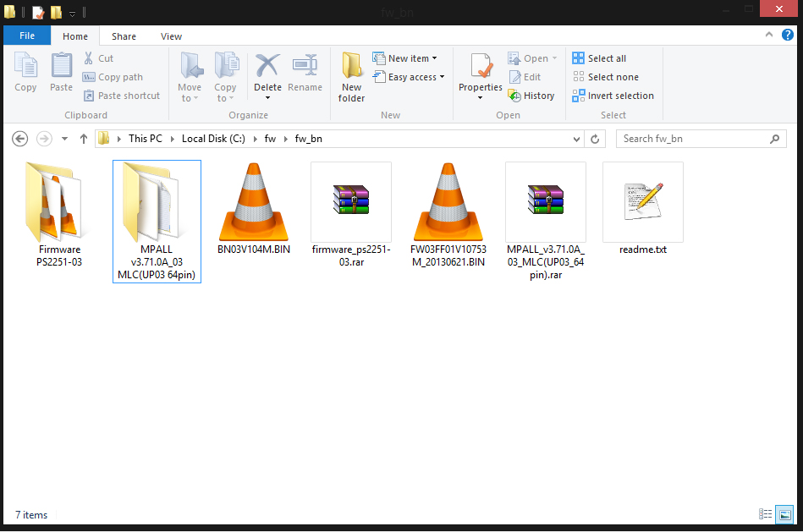Open the Properties dropdown arrow in the ribbon

481,98
